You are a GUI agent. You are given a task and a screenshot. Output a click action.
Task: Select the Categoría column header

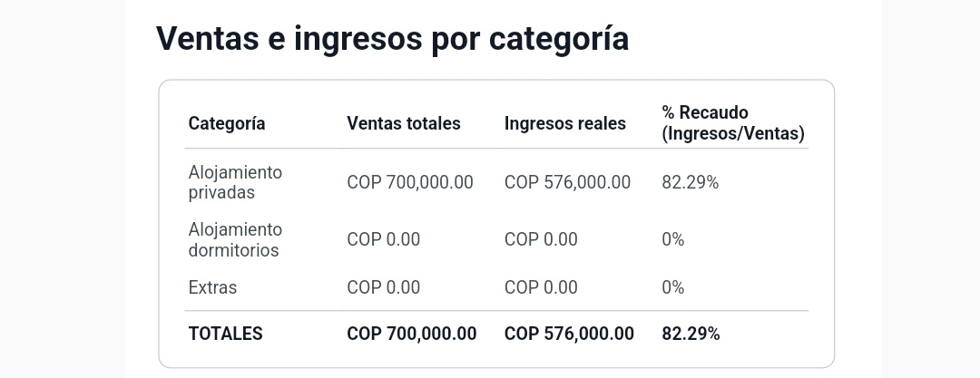point(227,123)
